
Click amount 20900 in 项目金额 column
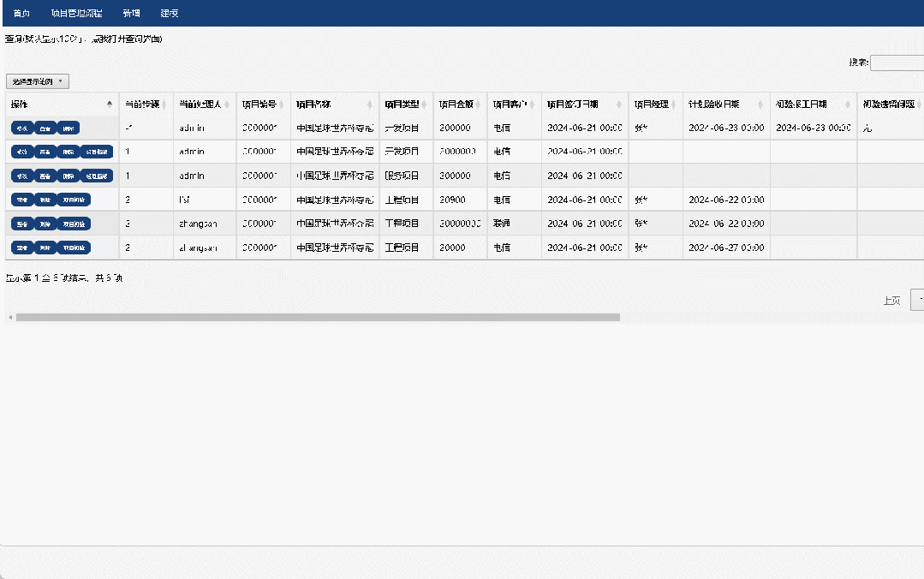point(452,200)
